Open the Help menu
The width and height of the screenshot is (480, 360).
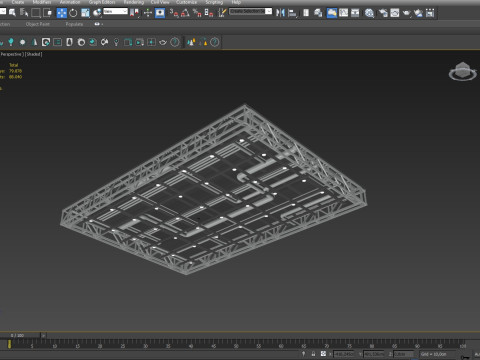coord(236,2)
